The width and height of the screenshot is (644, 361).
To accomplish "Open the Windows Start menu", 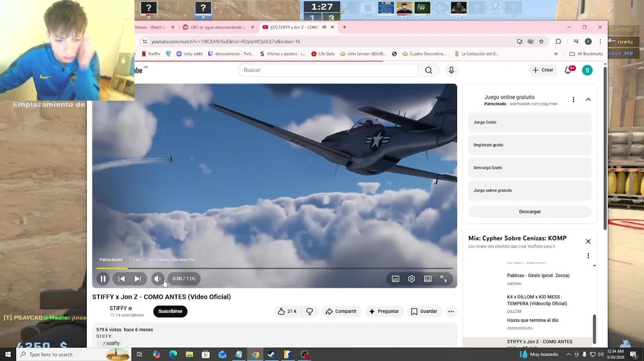I will pos(8,354).
